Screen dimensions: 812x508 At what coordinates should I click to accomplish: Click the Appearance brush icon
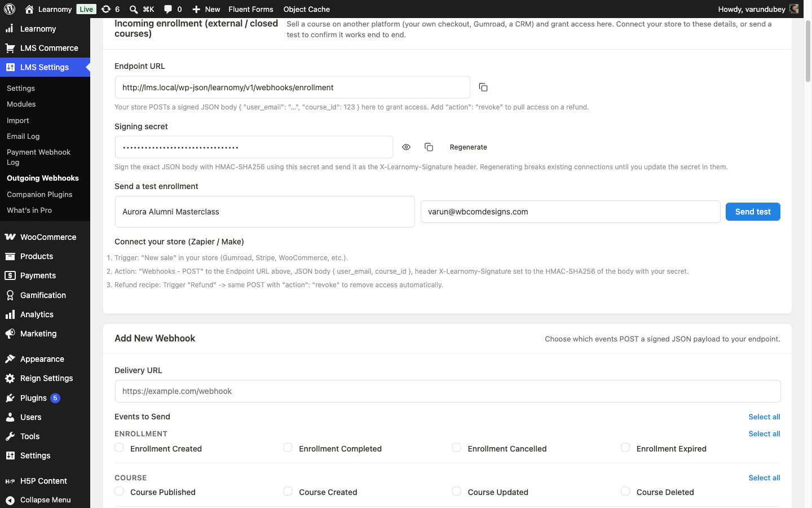[10, 359]
